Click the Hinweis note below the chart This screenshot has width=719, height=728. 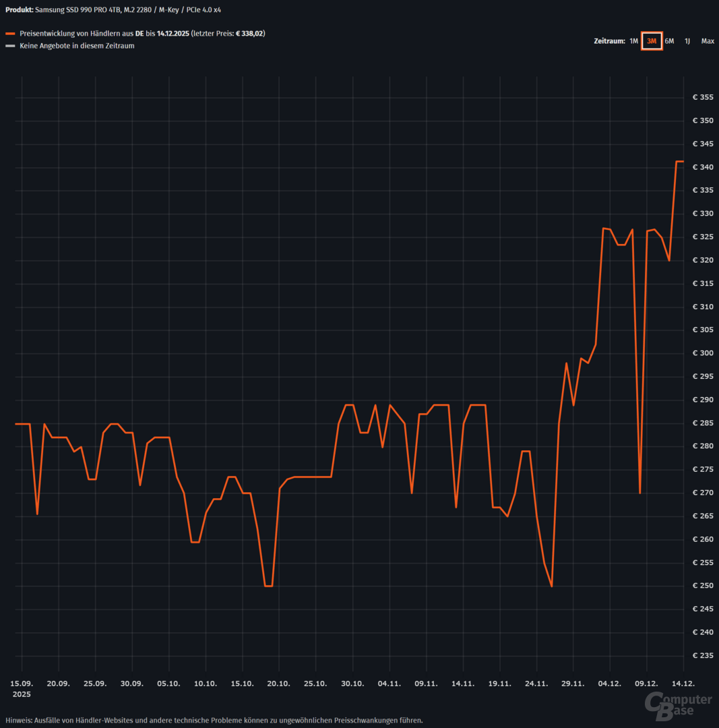click(x=214, y=720)
